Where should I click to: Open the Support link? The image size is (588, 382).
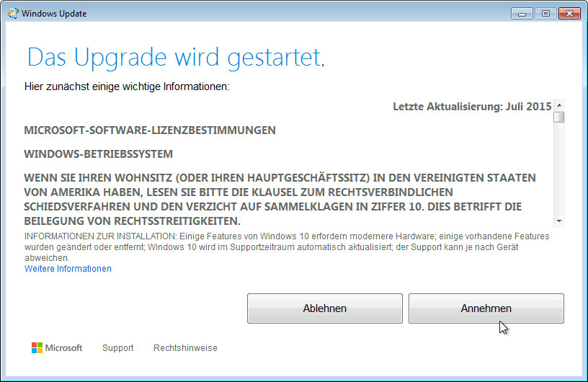pyautogui.click(x=117, y=348)
